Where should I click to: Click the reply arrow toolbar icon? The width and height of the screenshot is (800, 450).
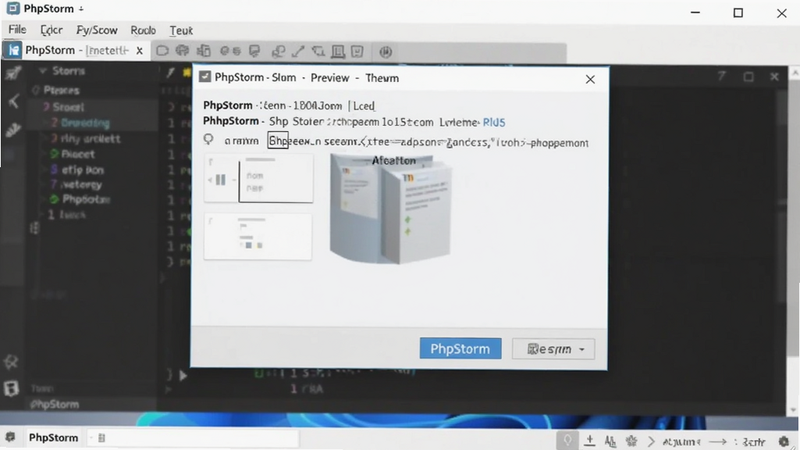click(x=318, y=51)
